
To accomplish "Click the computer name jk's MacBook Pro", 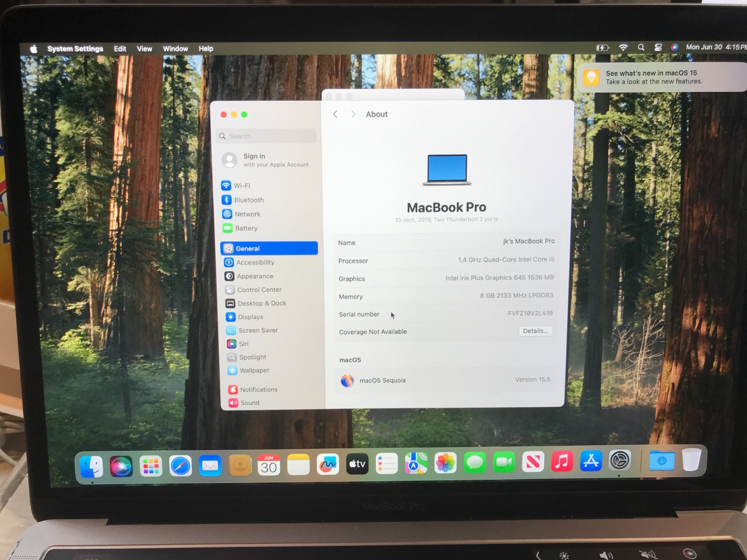I will (529, 241).
